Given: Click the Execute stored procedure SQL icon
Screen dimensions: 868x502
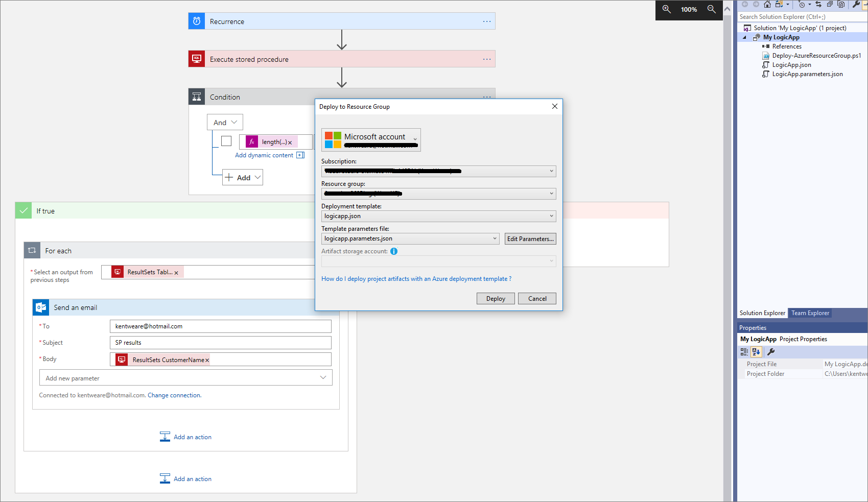Looking at the screenshot, I should tap(197, 59).
